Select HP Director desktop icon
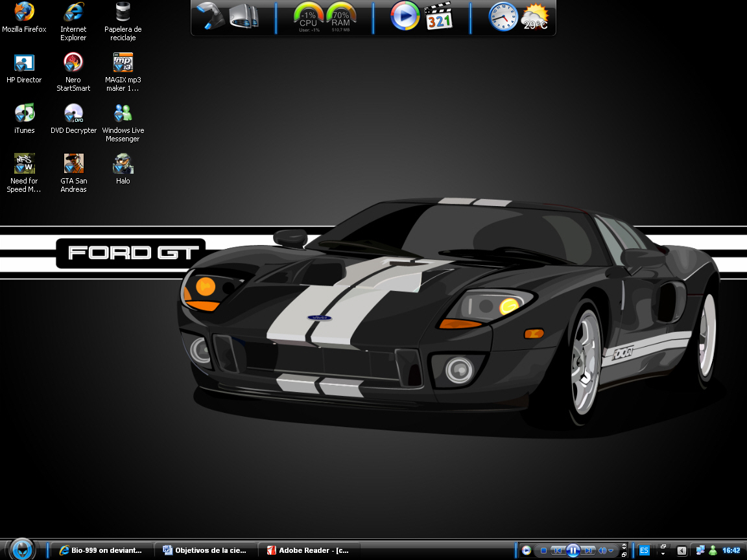Image resolution: width=747 pixels, height=560 pixels. tap(24, 69)
